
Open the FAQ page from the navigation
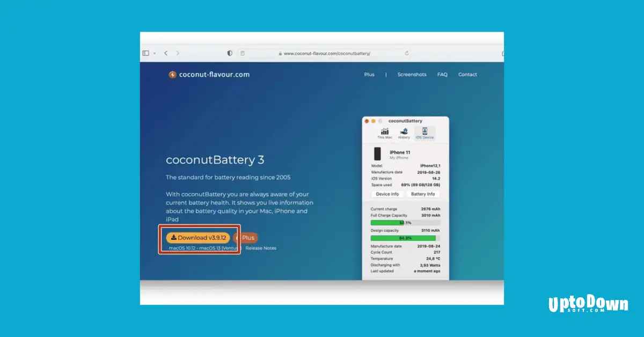point(442,75)
